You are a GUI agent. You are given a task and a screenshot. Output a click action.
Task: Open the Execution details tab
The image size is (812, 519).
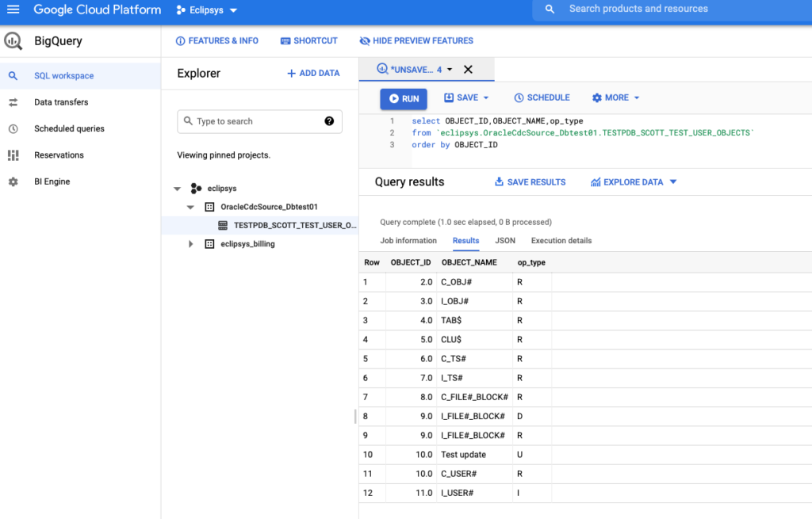click(x=561, y=241)
